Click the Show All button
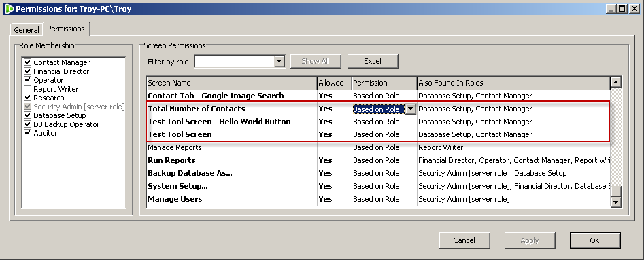The width and height of the screenshot is (644, 260). pos(316,61)
